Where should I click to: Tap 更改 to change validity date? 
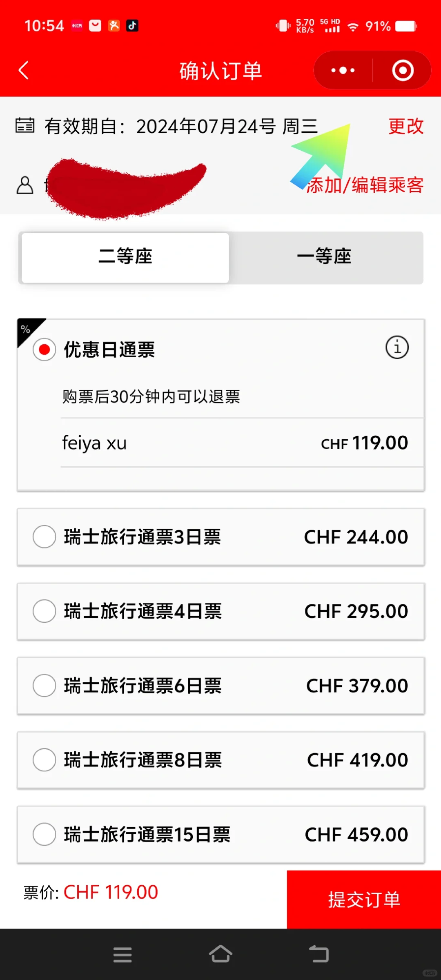click(406, 126)
